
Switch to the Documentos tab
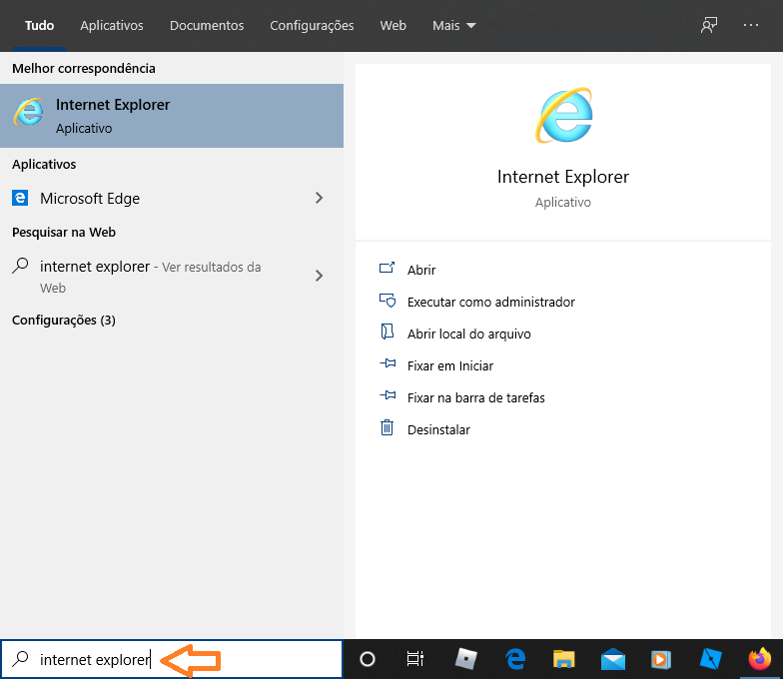[207, 25]
